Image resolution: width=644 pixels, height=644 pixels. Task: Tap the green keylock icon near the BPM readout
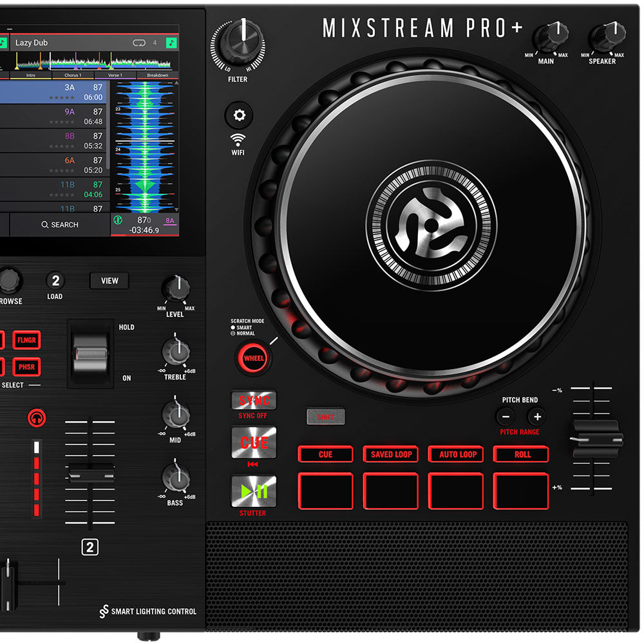coord(117,221)
